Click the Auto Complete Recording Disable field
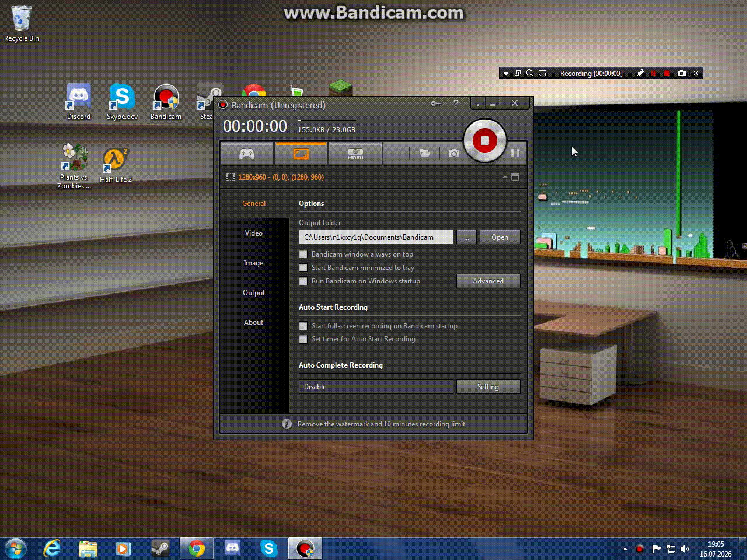This screenshot has width=747, height=560. (x=376, y=387)
